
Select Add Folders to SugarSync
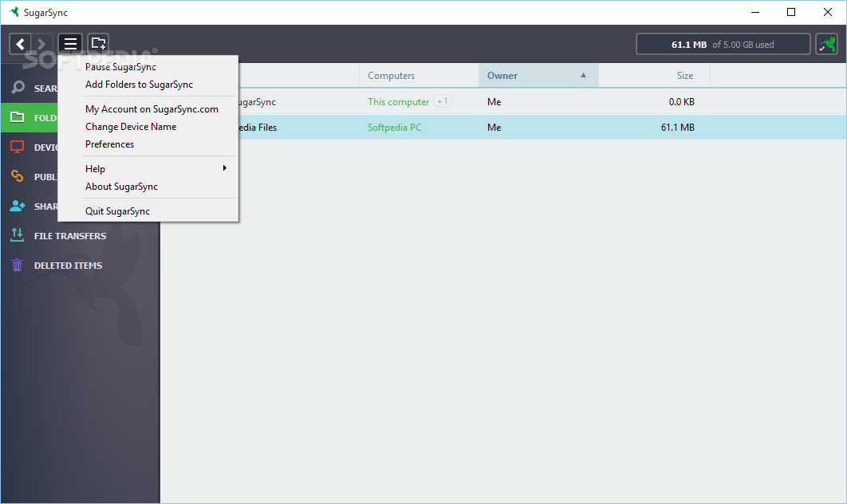139,85
